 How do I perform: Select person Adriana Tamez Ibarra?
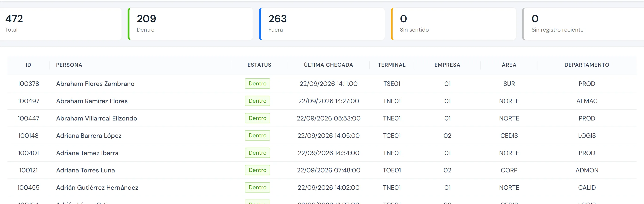coord(87,153)
